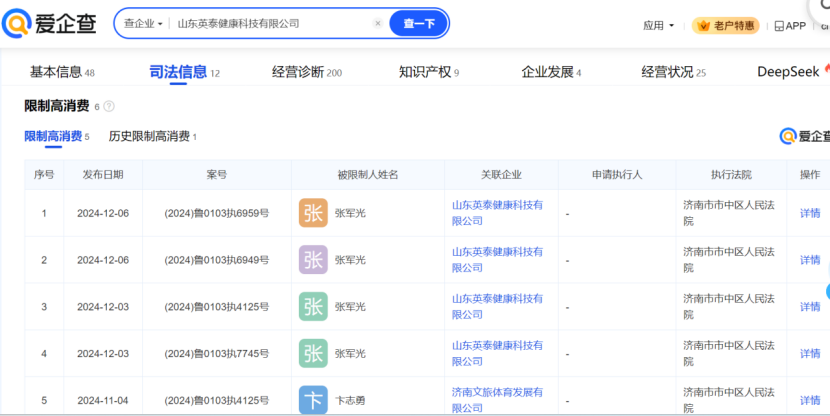Click the date 2024-11-04
Screen dimensions: 830x416
(103, 401)
